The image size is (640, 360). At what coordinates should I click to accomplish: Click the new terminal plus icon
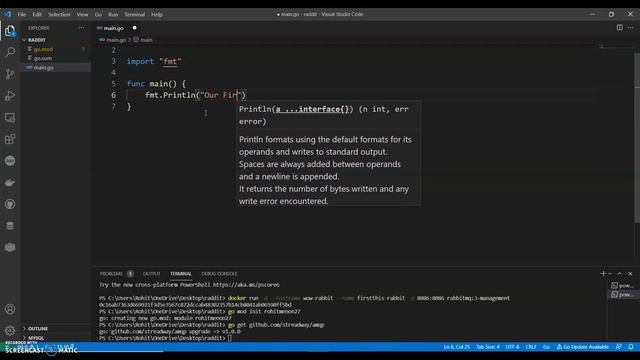(x=603, y=273)
